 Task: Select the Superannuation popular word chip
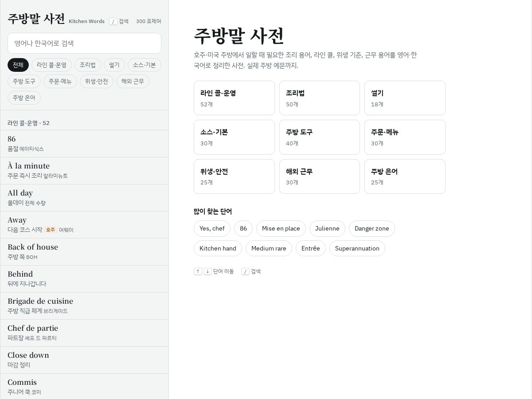click(357, 248)
